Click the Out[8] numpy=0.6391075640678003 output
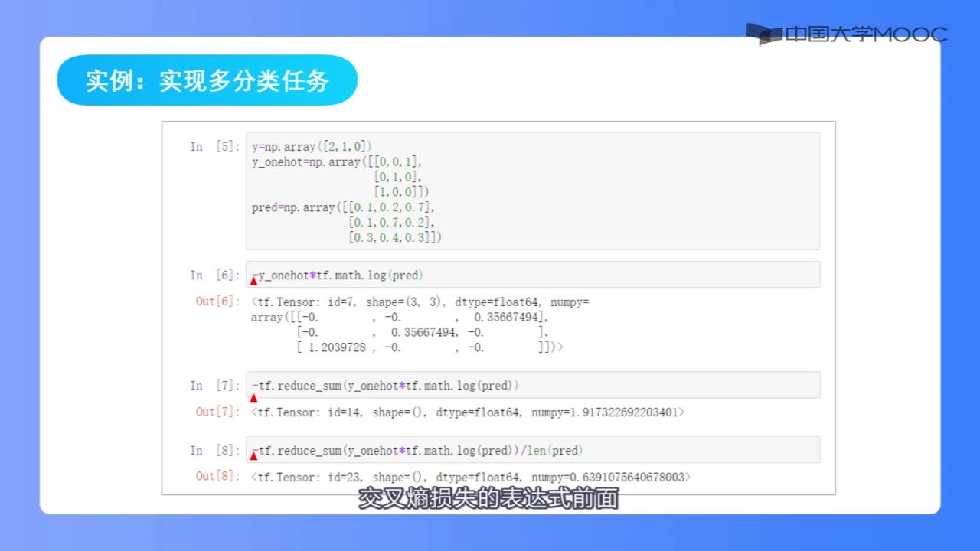The height and width of the screenshot is (551, 980). click(471, 477)
